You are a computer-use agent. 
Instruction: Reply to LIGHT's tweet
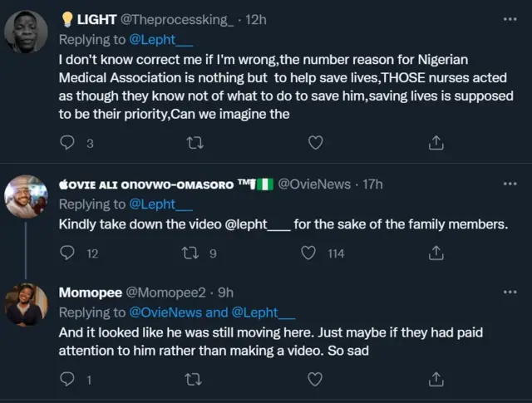[70, 143]
